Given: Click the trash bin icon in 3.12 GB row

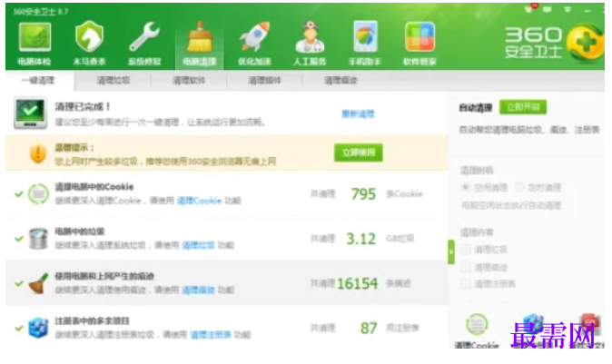Looking at the screenshot, I should (38, 239).
